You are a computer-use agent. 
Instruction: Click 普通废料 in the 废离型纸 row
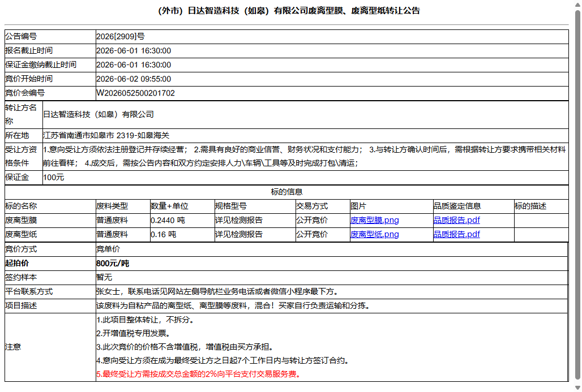(112, 234)
